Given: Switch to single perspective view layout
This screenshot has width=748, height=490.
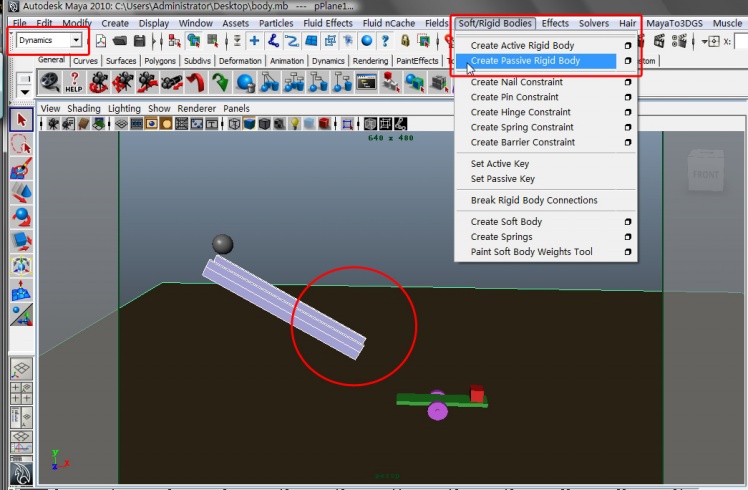Looking at the screenshot, I should [21, 369].
